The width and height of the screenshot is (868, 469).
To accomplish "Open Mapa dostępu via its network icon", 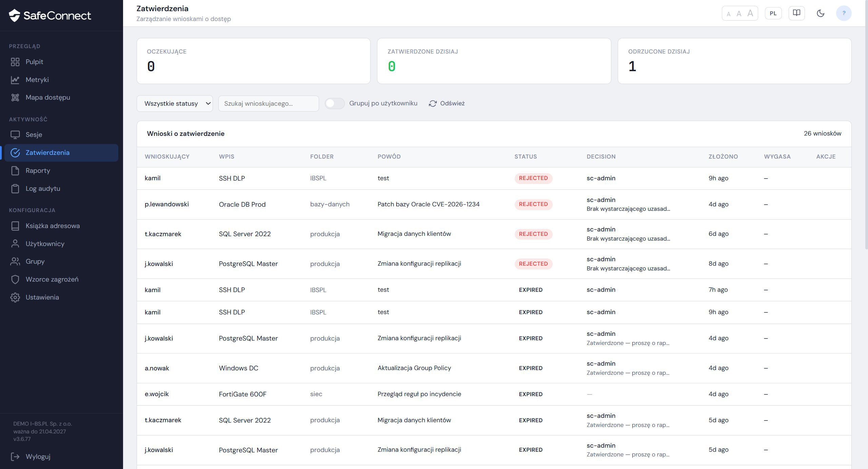I will point(15,98).
